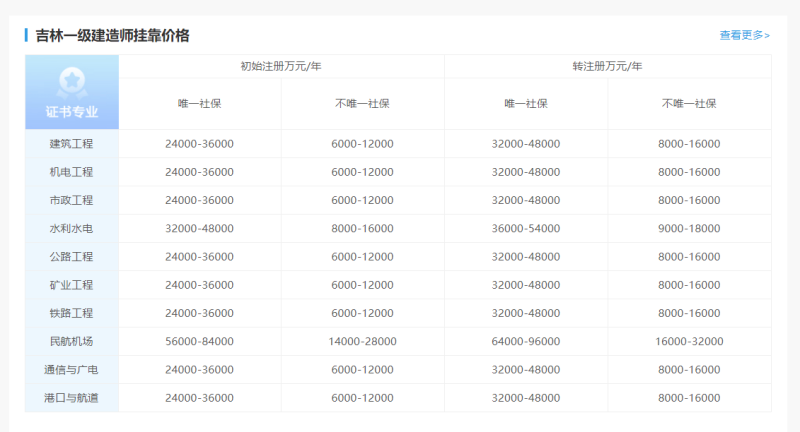Screen dimensions: 800x432
Task: Select the 港口与航道 row label
Action: [x=71, y=398]
